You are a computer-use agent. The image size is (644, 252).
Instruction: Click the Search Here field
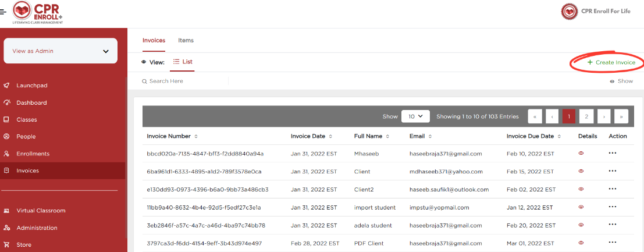click(x=185, y=81)
